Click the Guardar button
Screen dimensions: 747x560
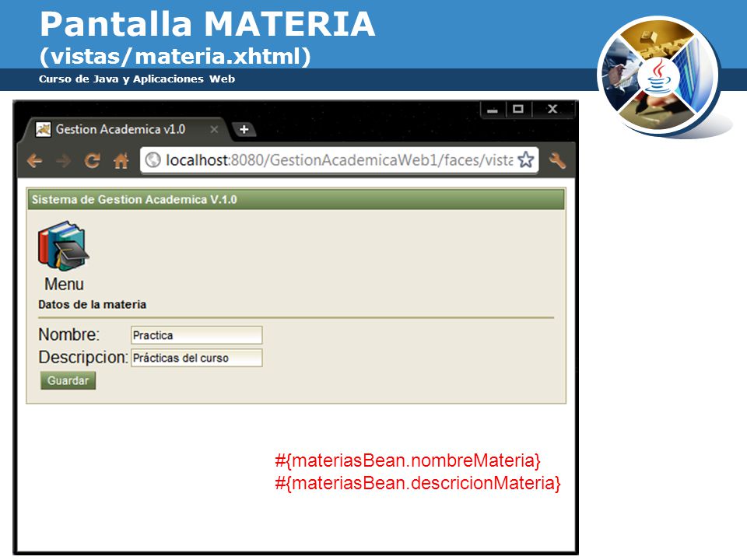coord(68,380)
